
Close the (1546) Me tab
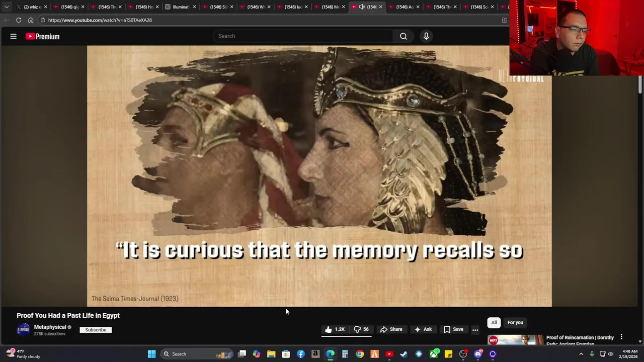pos(343,7)
